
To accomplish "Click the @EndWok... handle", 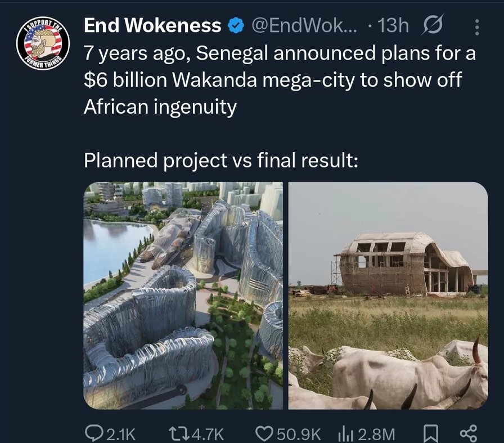I will point(304,25).
